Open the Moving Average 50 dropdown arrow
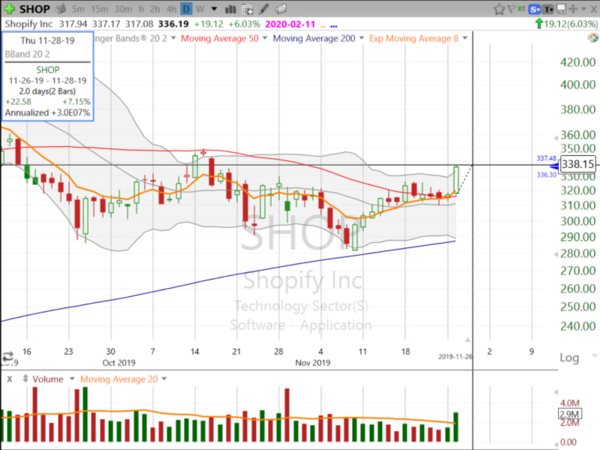The height and width of the screenshot is (450, 600). pos(265,38)
